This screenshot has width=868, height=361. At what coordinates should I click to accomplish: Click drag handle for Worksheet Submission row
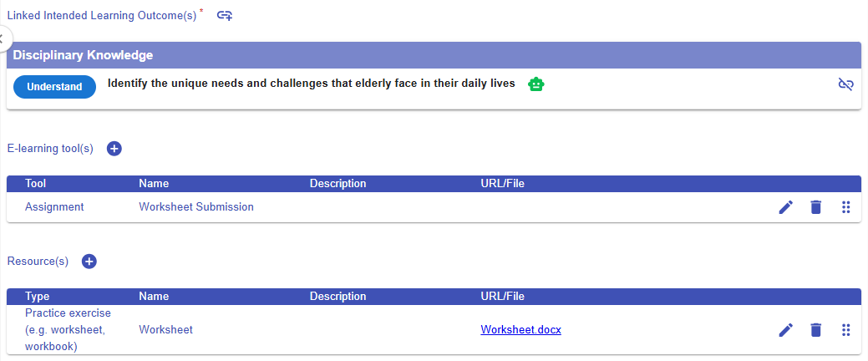[845, 207]
